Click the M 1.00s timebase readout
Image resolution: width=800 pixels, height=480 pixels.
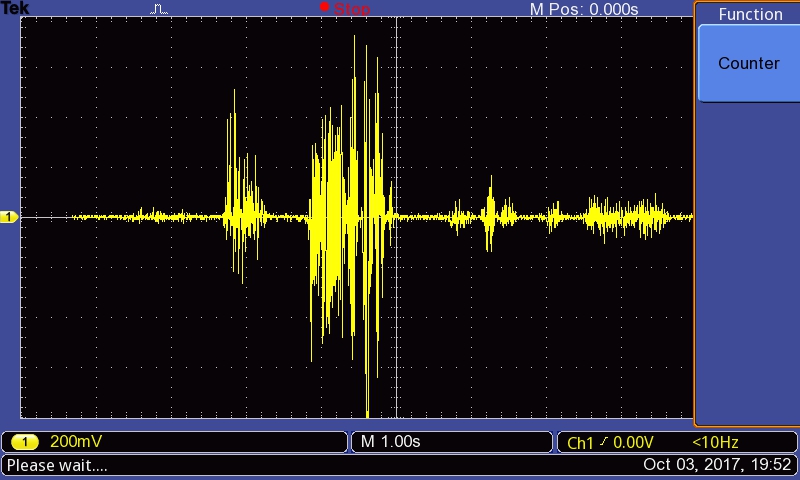(391, 442)
